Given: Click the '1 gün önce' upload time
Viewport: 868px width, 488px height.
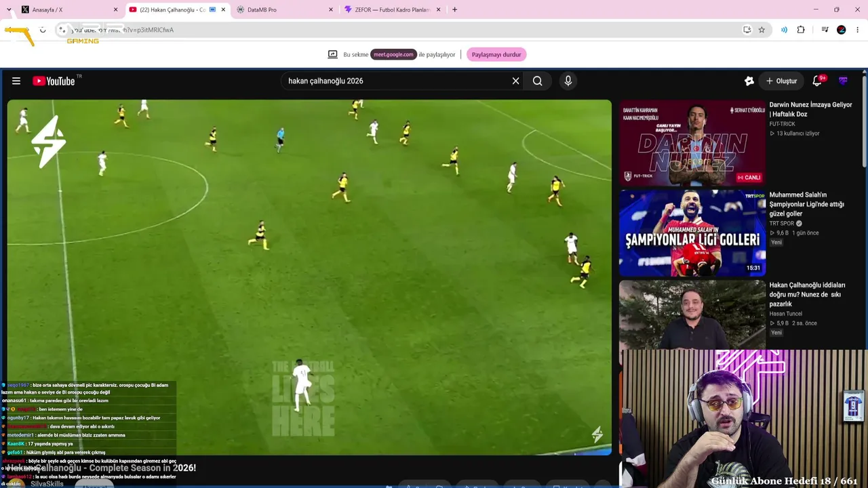Looking at the screenshot, I should (x=806, y=232).
